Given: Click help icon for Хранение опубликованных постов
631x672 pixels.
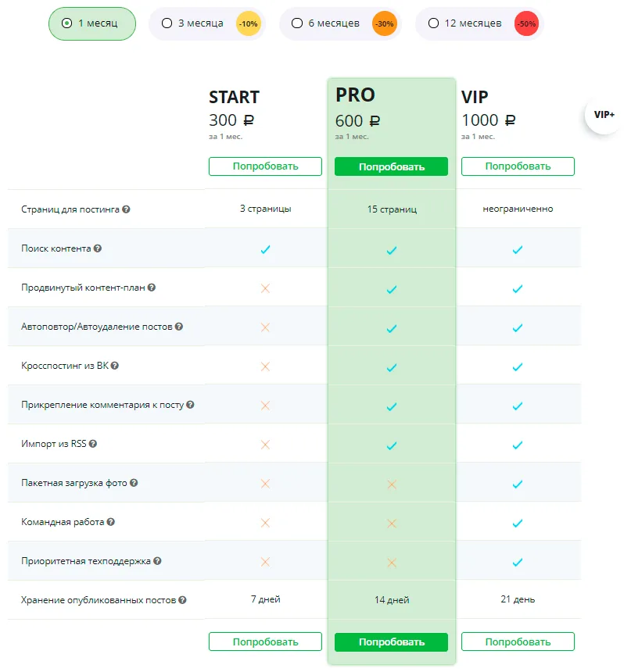Looking at the screenshot, I should click(x=182, y=600).
